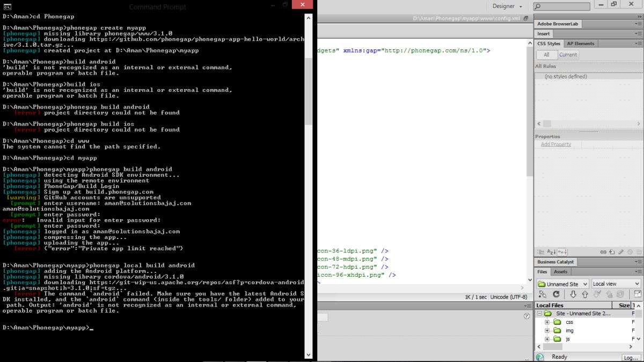This screenshot has width=644, height=362.
Task: Click the Edit Rule pencil icon
Action: [x=621, y=251]
